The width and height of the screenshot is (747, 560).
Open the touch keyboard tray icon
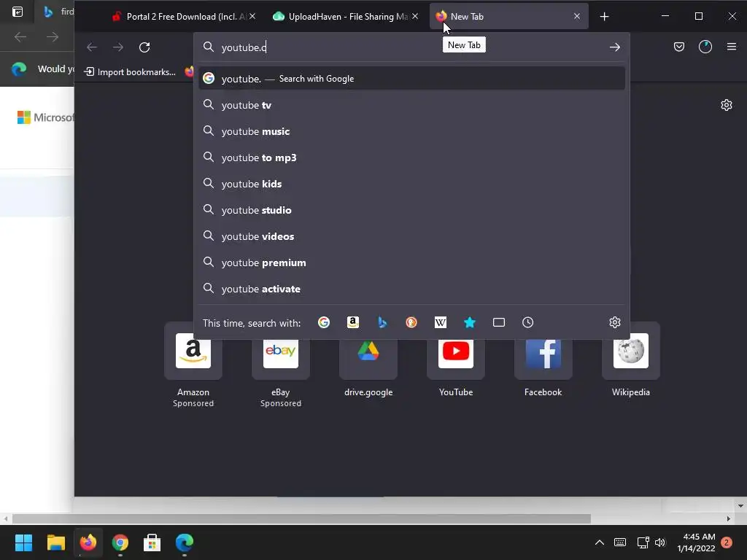coord(620,542)
